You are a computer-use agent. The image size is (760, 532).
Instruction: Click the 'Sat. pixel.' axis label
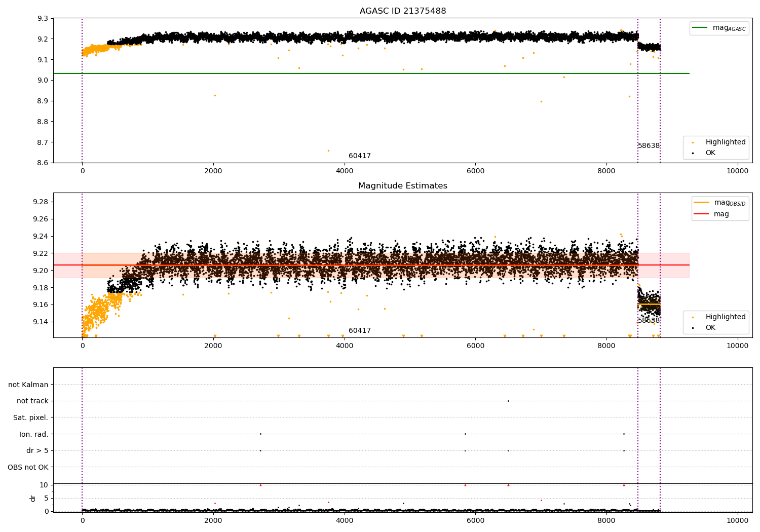tap(31, 417)
